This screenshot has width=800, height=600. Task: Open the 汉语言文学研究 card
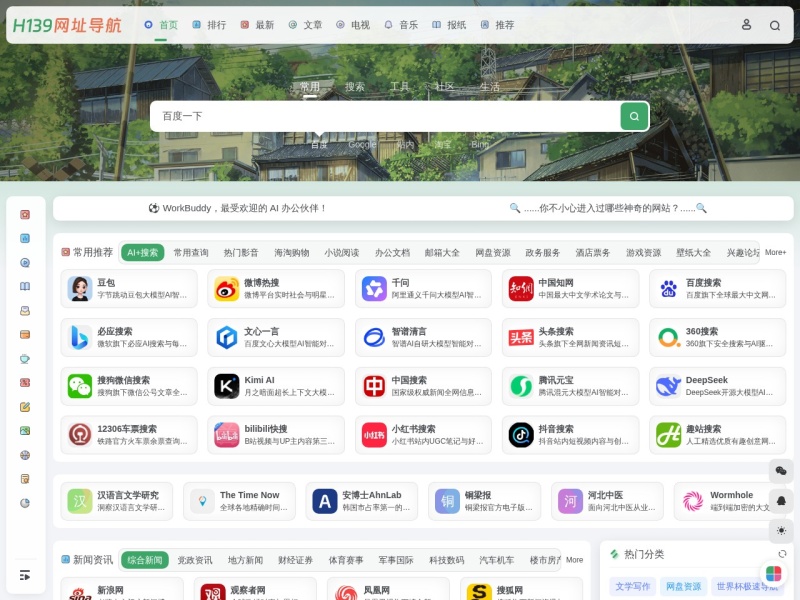117,501
